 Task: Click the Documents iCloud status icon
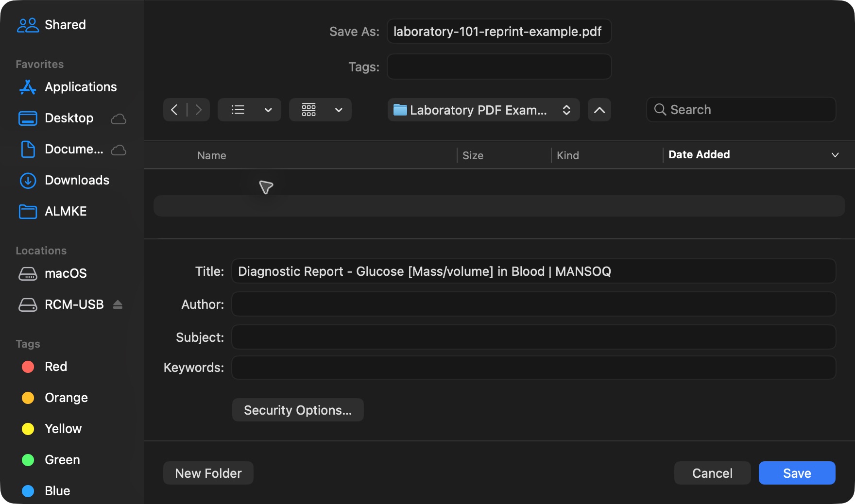119,150
